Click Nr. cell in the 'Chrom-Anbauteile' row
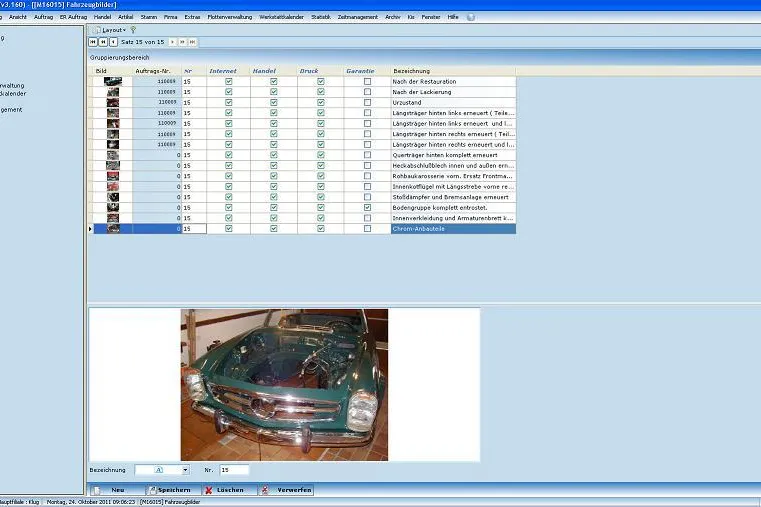This screenshot has width=761, height=507. click(194, 229)
